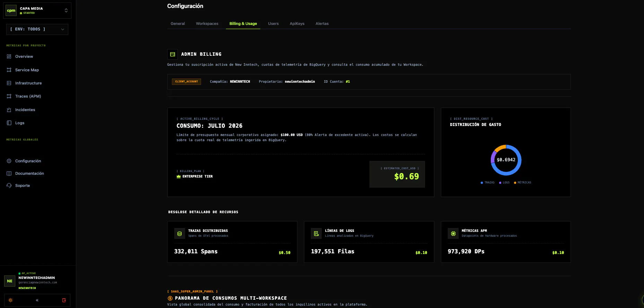Click the Panorama de Consumos dollar icon
The height and width of the screenshot is (308, 644).
point(170,298)
